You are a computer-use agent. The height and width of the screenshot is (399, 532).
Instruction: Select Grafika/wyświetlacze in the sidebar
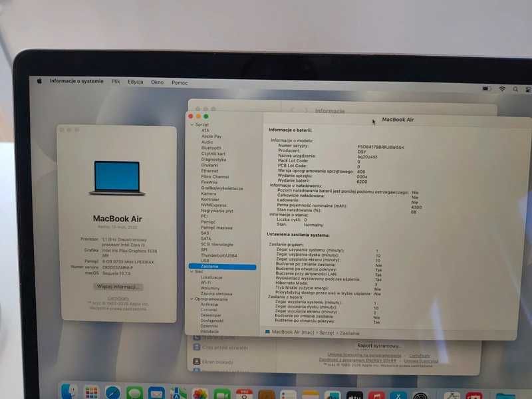[x=222, y=188]
